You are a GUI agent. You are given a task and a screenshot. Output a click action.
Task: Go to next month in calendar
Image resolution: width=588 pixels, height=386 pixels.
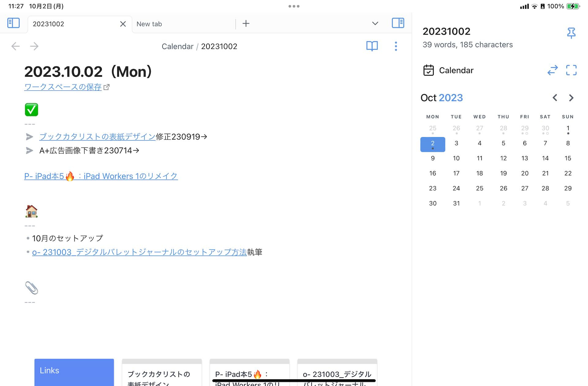click(571, 98)
